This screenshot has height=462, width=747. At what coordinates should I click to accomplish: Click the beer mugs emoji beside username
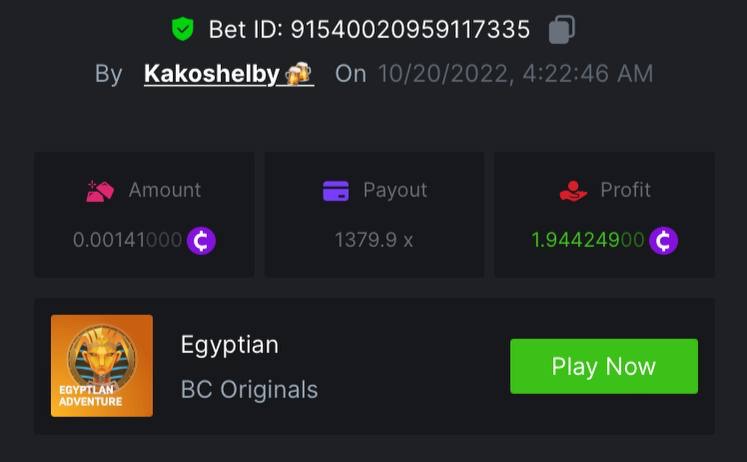point(298,74)
